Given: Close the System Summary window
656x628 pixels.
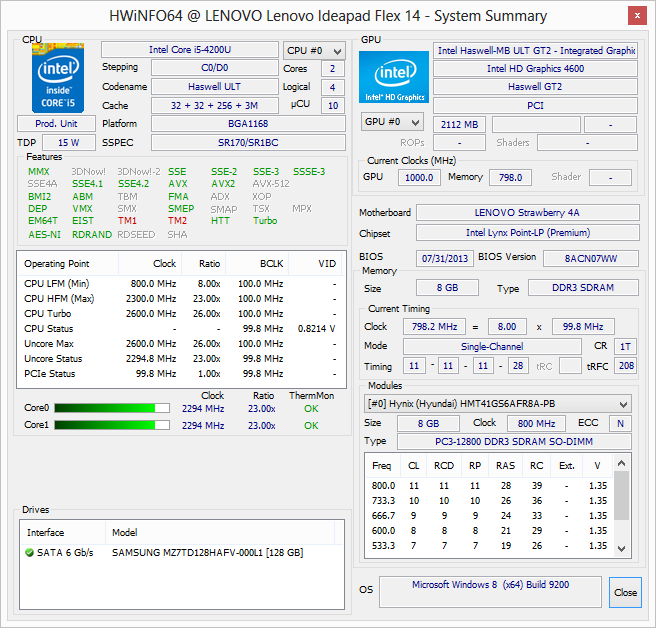Looking at the screenshot, I should point(637,16).
